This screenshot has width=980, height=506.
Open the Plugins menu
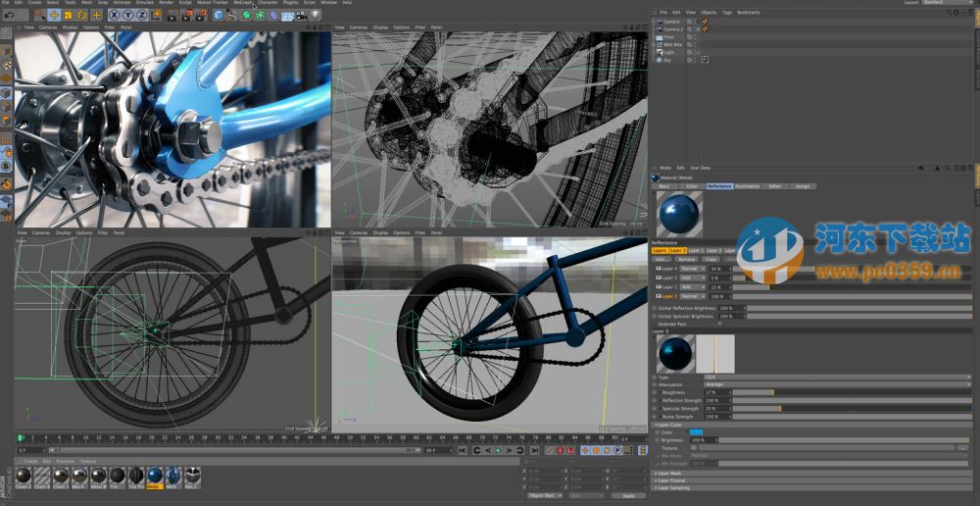pos(291,3)
